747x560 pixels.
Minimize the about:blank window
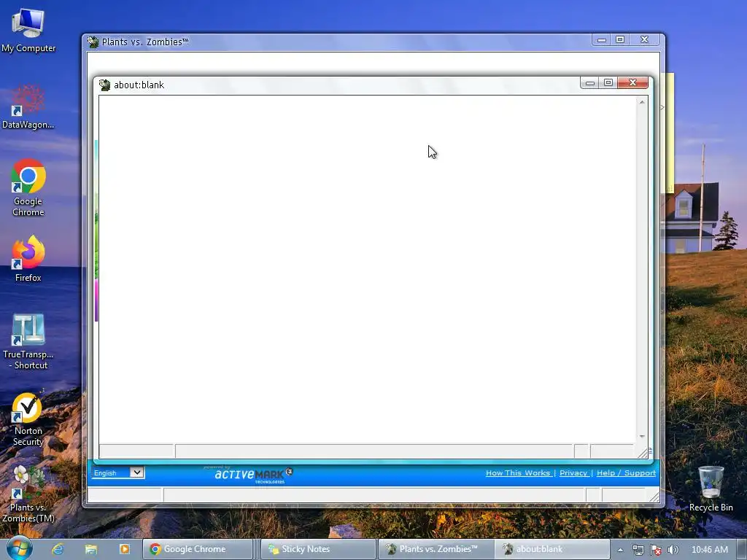(x=589, y=82)
